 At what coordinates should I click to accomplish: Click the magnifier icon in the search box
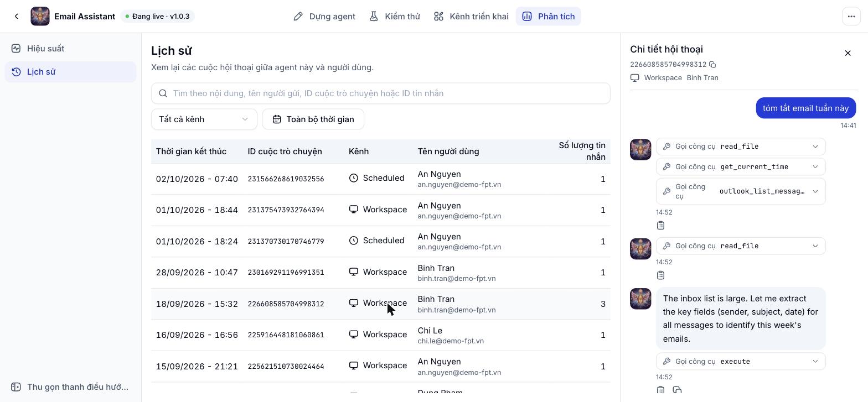(x=163, y=93)
